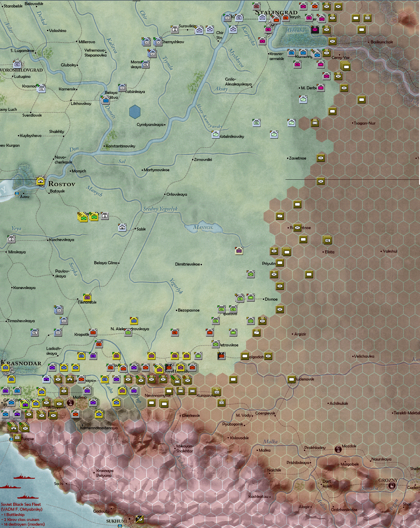Viewport: 420px width, 528px height.
Task: Click the Zimovniki town label
Action: (203, 160)
